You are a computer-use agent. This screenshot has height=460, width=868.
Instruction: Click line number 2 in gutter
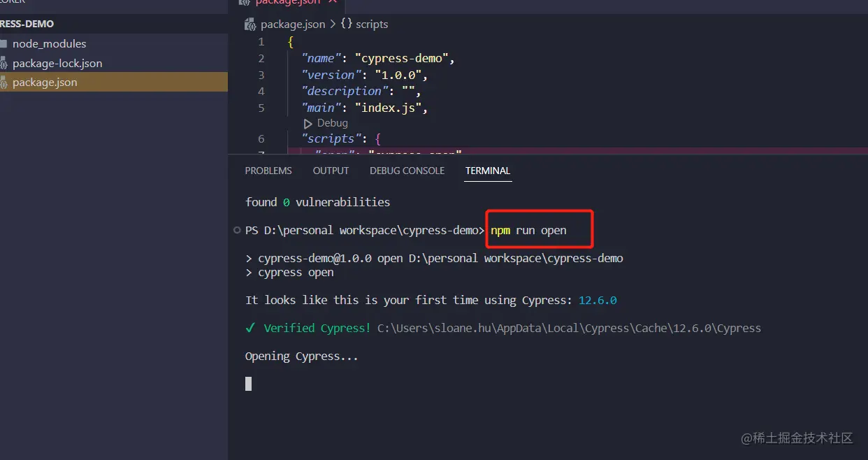[x=261, y=58]
